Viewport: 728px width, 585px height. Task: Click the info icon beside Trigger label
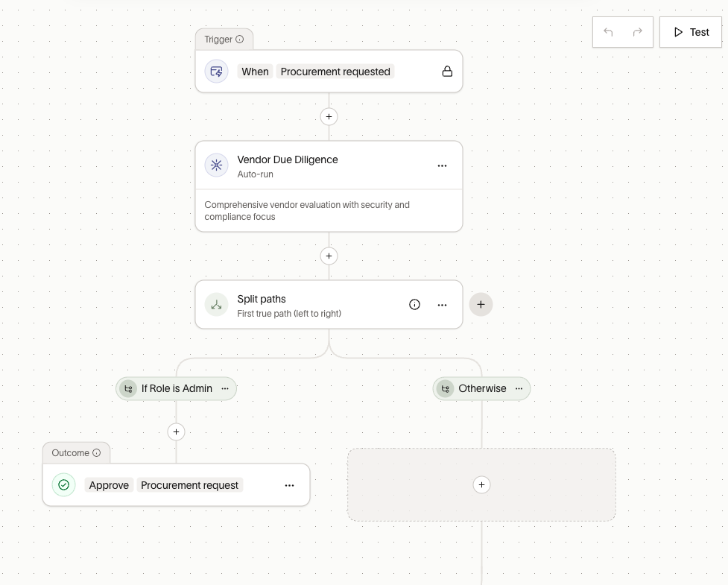pos(240,39)
